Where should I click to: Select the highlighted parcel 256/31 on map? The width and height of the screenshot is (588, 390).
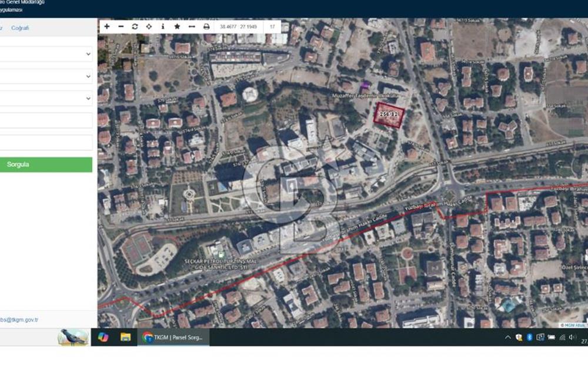point(390,115)
